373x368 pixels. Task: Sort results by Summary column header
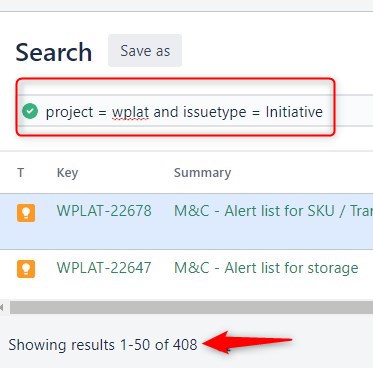(x=202, y=173)
